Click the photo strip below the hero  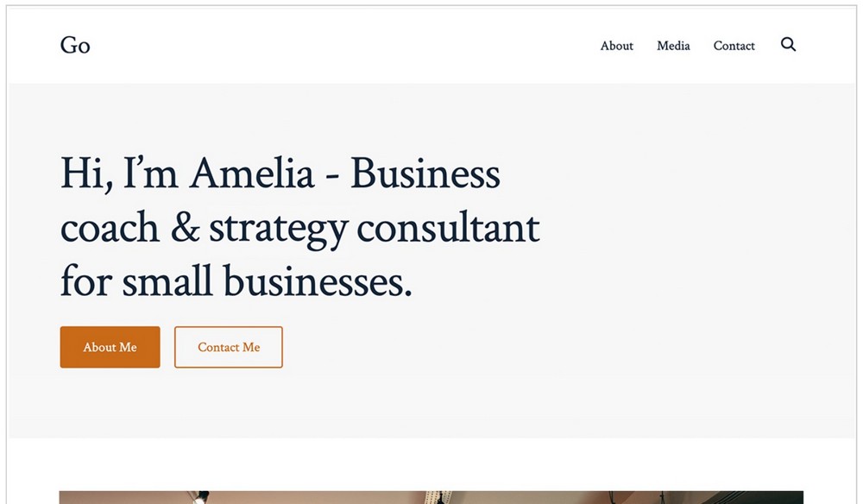(x=431, y=497)
